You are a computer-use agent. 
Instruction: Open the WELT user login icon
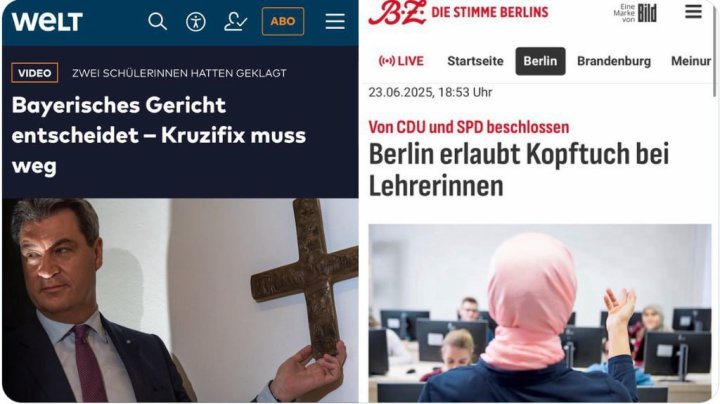(235, 22)
